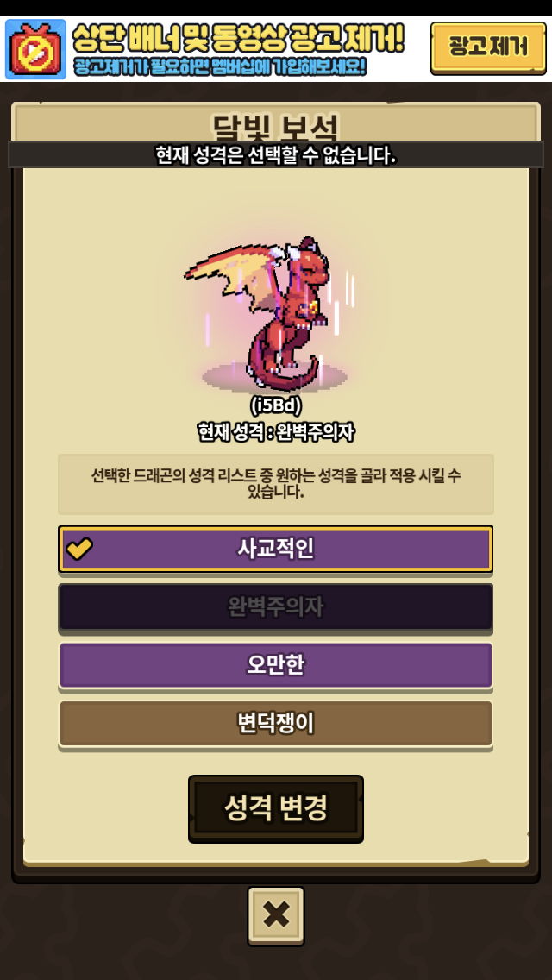The image size is (552, 980).
Task: Click the 현재 성격 : 완벽주의자 label
Action: (276, 432)
